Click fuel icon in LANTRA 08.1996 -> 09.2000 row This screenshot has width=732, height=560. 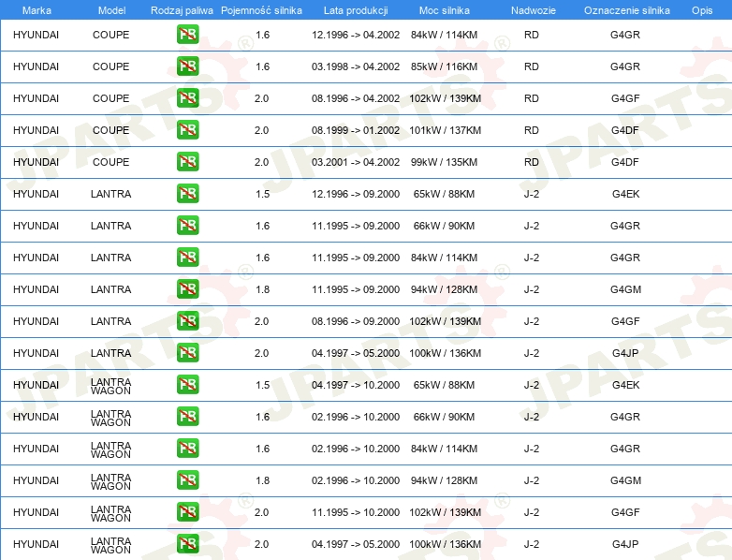pos(187,321)
